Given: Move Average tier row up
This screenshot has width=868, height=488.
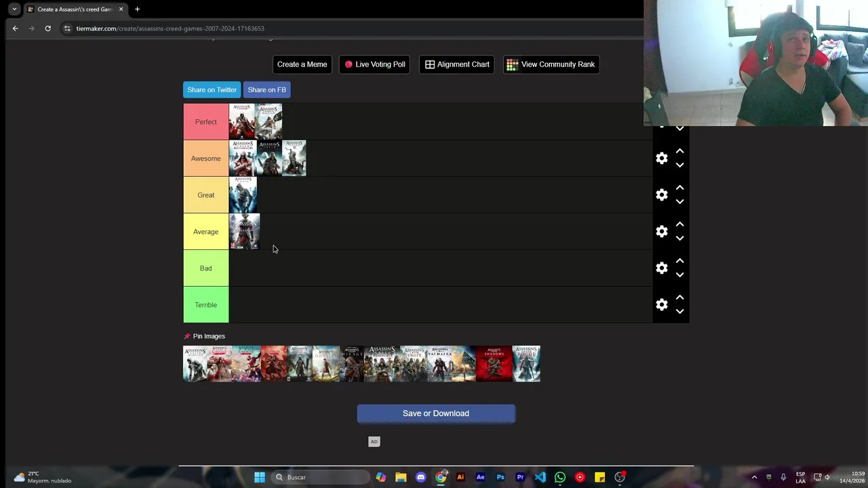Looking at the screenshot, I should click(679, 224).
